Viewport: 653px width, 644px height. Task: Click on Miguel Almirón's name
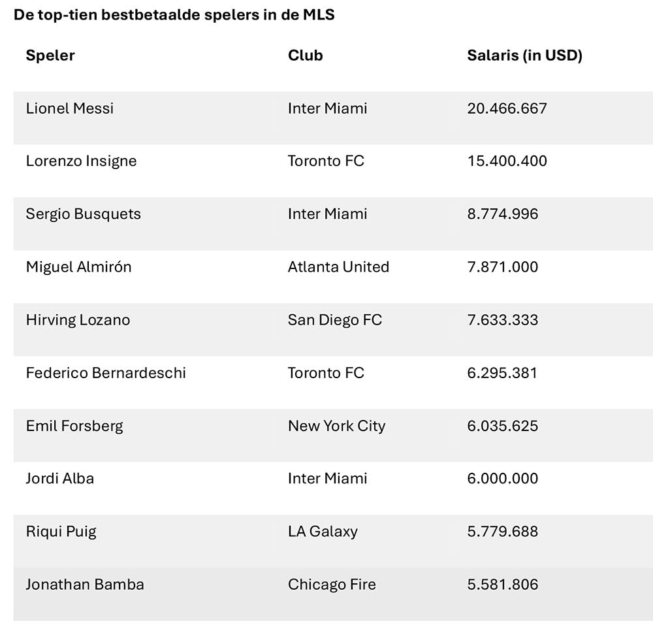coord(78,267)
